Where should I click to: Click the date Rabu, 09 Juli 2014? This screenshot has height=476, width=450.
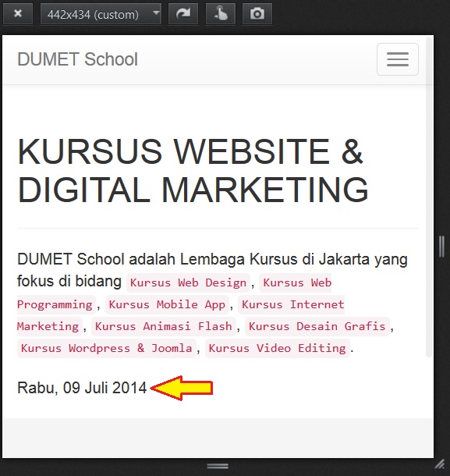click(82, 388)
